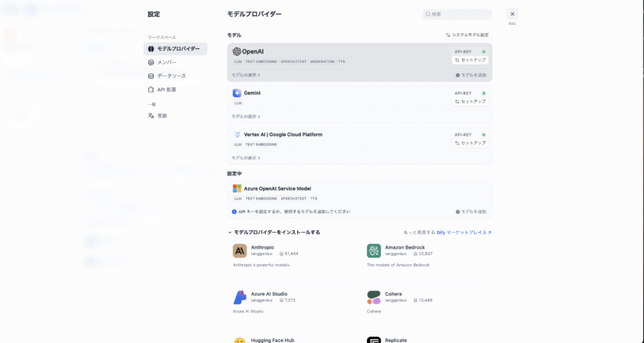Image resolution: width=644 pixels, height=343 pixels.
Task: Click the Azure AI Studio icon
Action: pyautogui.click(x=240, y=297)
